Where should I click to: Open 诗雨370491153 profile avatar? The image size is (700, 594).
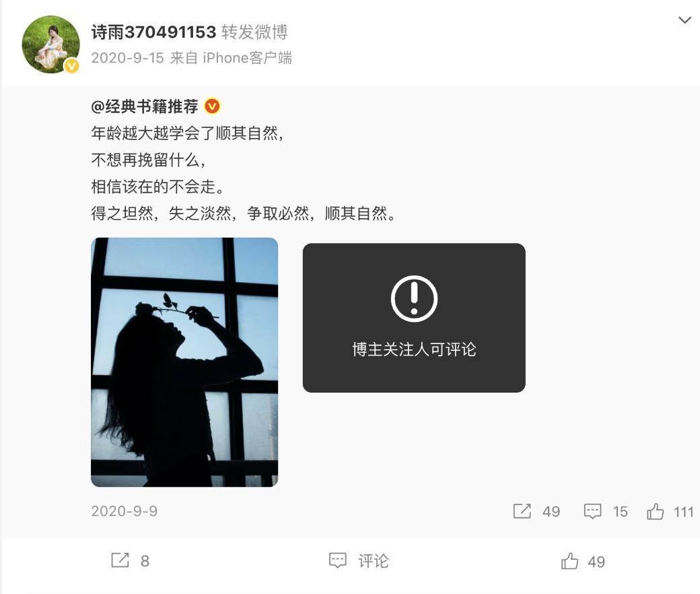(51, 44)
